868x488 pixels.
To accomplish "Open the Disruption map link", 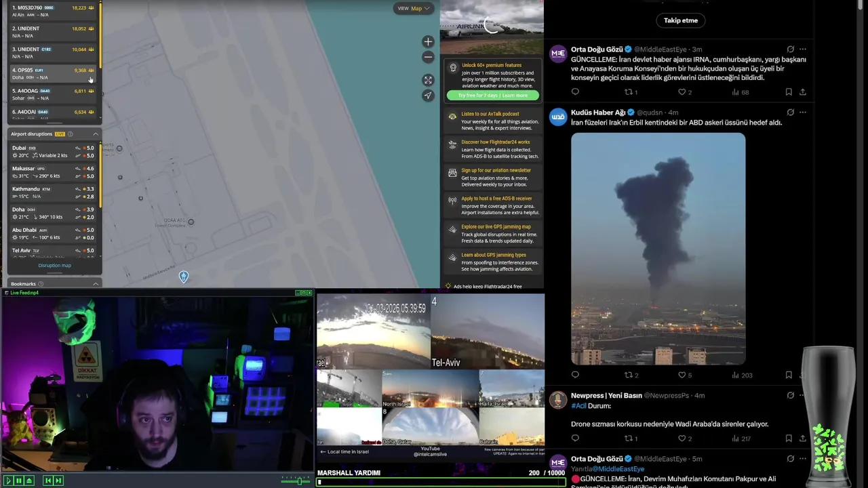I will (54, 265).
